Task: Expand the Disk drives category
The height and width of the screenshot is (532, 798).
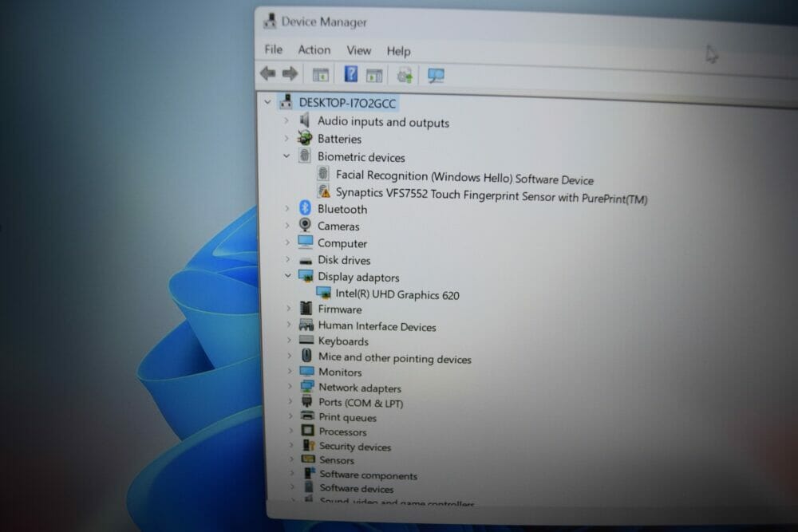Action: tap(287, 259)
